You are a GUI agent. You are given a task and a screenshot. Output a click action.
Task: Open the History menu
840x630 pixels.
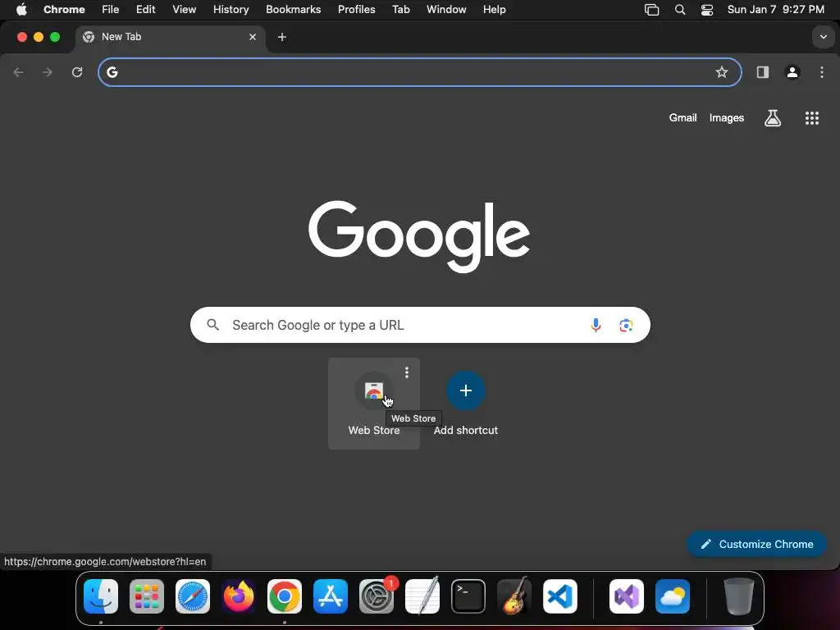(231, 10)
